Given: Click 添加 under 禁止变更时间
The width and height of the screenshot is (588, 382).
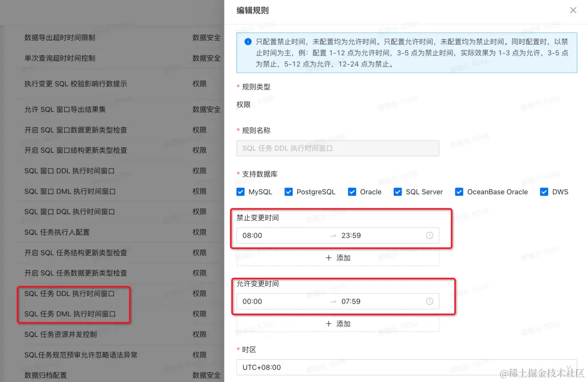Looking at the screenshot, I should 338,258.
